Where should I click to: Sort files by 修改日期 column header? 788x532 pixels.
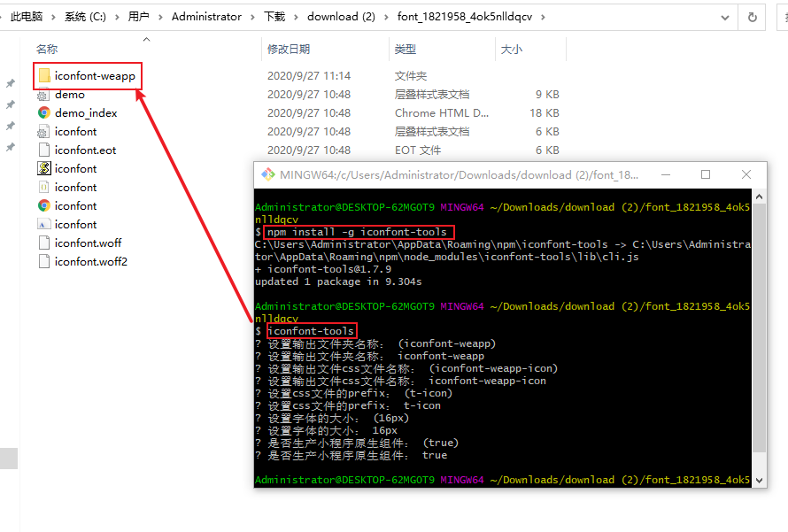289,50
